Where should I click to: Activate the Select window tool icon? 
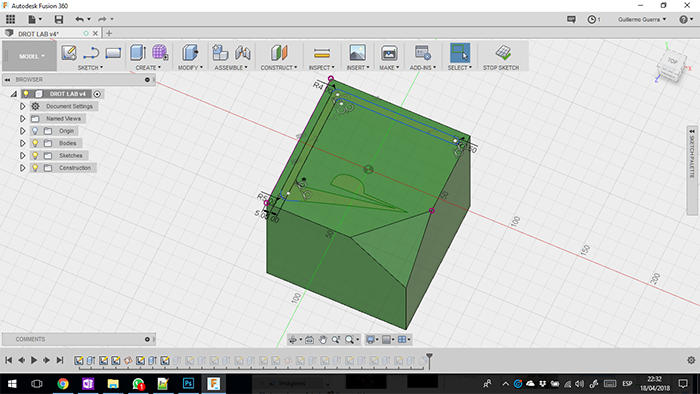460,53
